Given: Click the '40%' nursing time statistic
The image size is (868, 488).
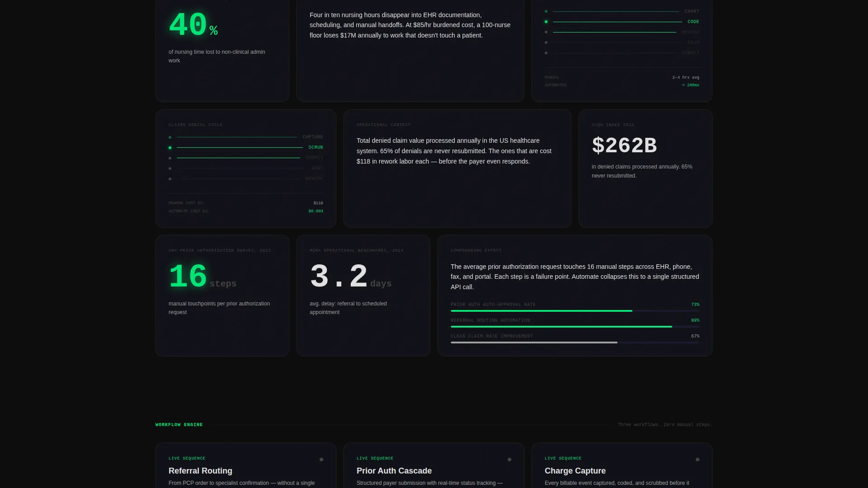Looking at the screenshot, I should (193, 25).
